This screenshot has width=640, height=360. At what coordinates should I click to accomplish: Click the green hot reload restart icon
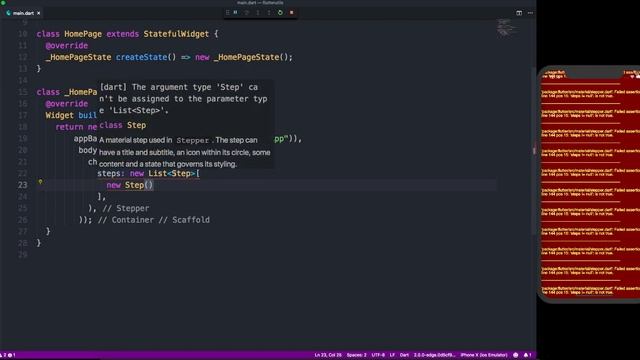[280, 13]
